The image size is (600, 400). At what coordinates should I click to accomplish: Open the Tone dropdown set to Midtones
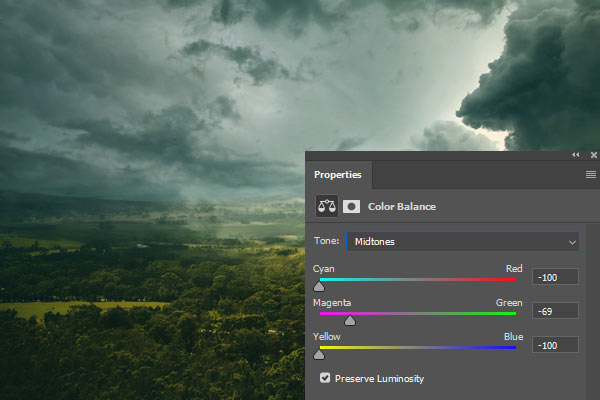(x=463, y=242)
